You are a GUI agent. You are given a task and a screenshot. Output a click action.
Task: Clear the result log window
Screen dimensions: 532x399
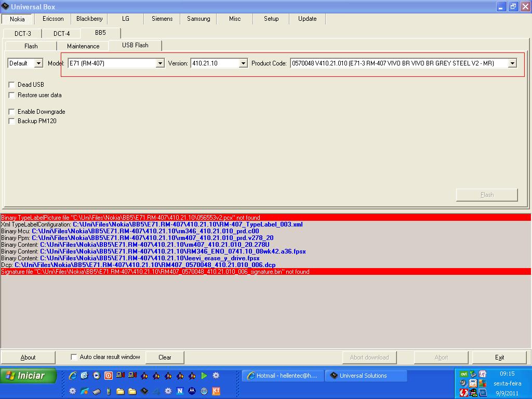pyautogui.click(x=165, y=357)
